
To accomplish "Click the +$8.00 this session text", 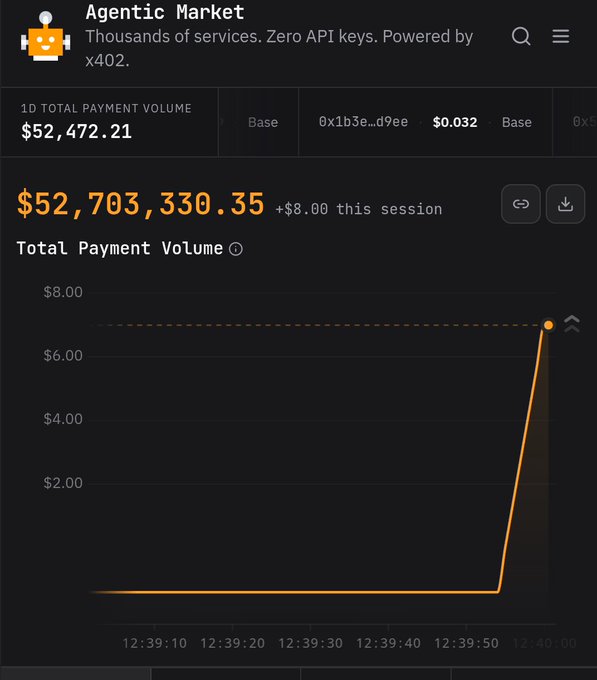I will 359,209.
